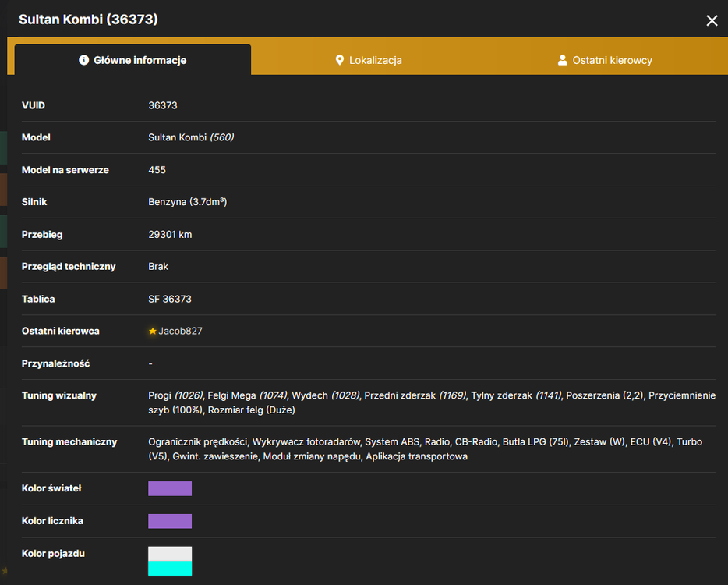Click the Przynależność label
The width and height of the screenshot is (728, 585).
55,363
